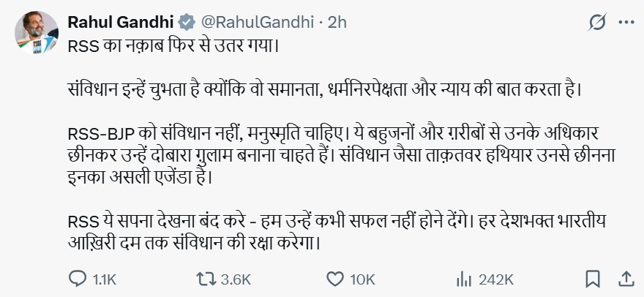Click the 10K likes count
Image resolution: width=644 pixels, height=297 pixels.
click(x=362, y=279)
